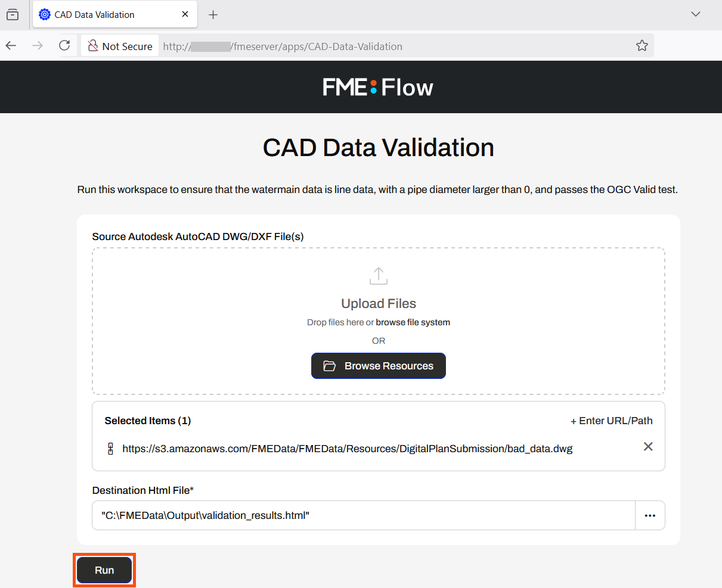The width and height of the screenshot is (722, 588).
Task: Click the Run button
Action: click(104, 570)
